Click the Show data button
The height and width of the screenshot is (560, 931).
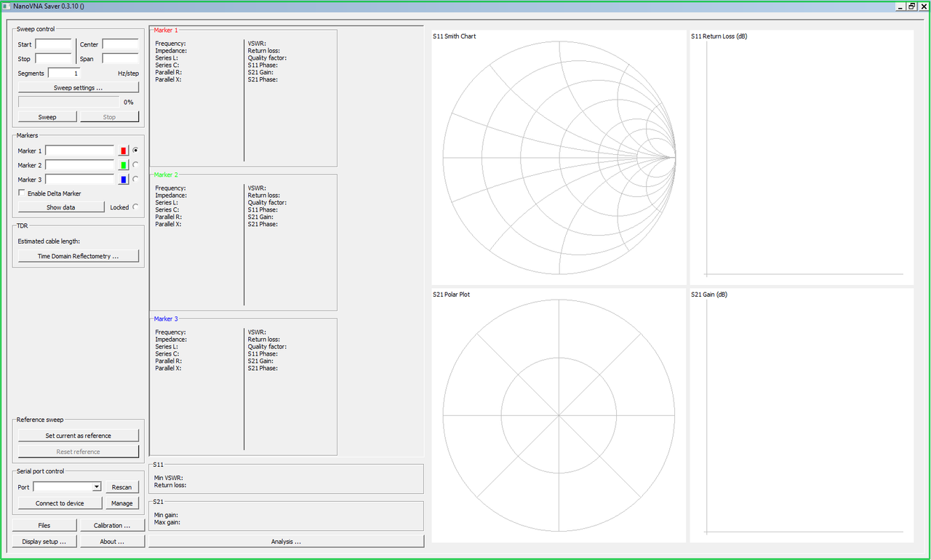(x=61, y=207)
